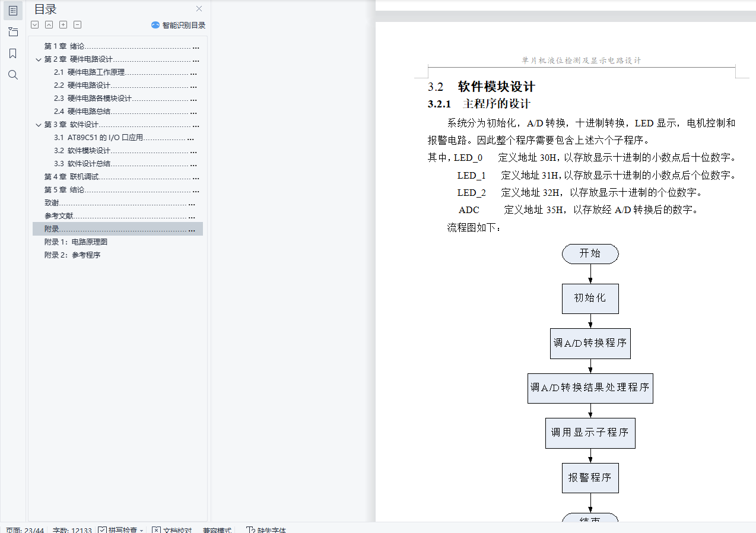Image resolution: width=756 pixels, height=533 pixels.
Task: Click 文档校对 in status bar
Action: point(172,529)
